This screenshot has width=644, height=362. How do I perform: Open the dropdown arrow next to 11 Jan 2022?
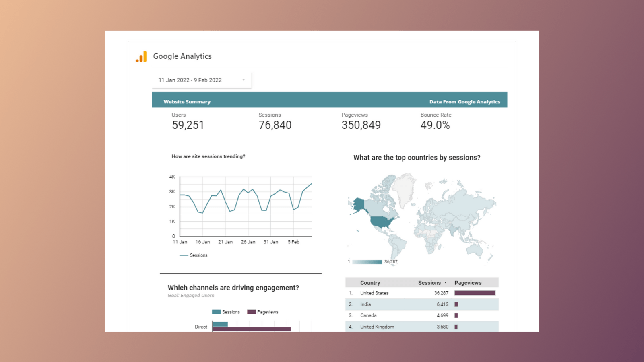(243, 80)
